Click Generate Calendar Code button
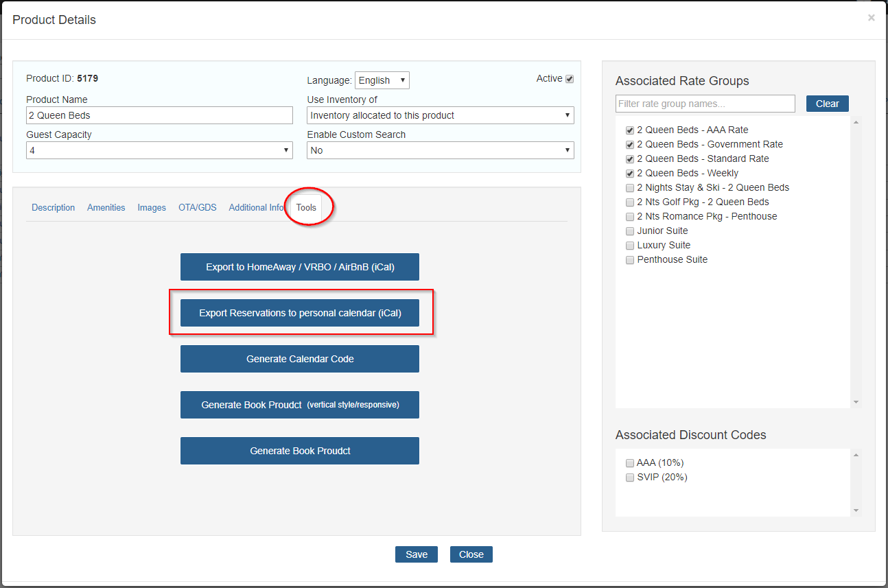 tap(300, 359)
